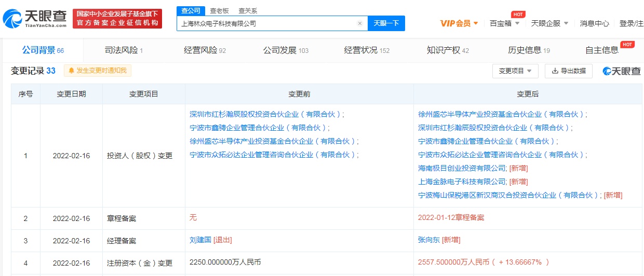644x276 pixels.
Task: Click the 序号 column header
Action: (x=25, y=94)
